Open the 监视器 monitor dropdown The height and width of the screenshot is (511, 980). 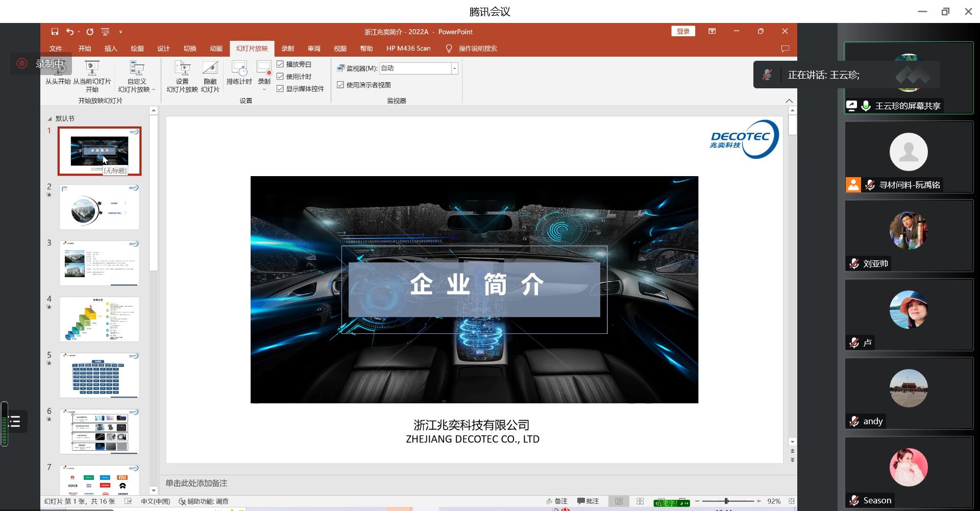(454, 68)
